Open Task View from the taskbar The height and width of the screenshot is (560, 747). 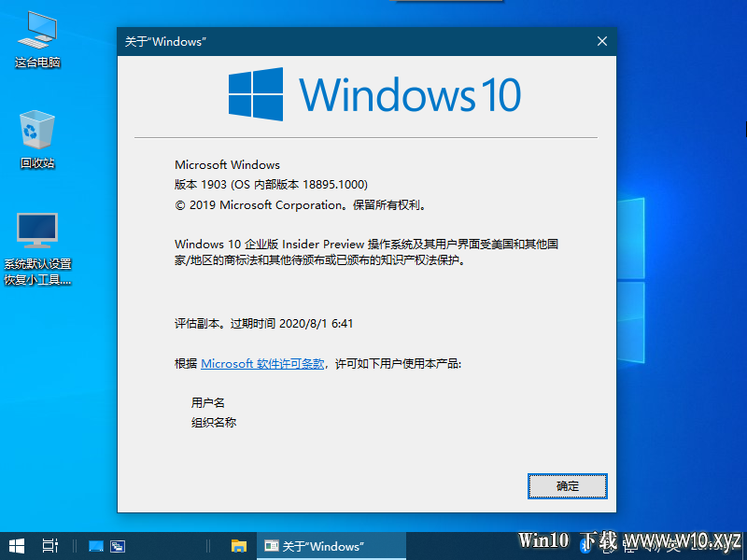50,546
